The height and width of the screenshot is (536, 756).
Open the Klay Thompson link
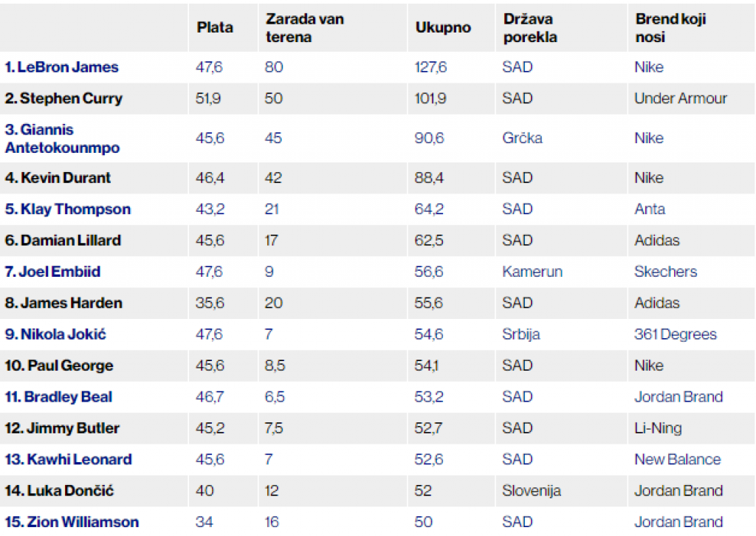(68, 209)
